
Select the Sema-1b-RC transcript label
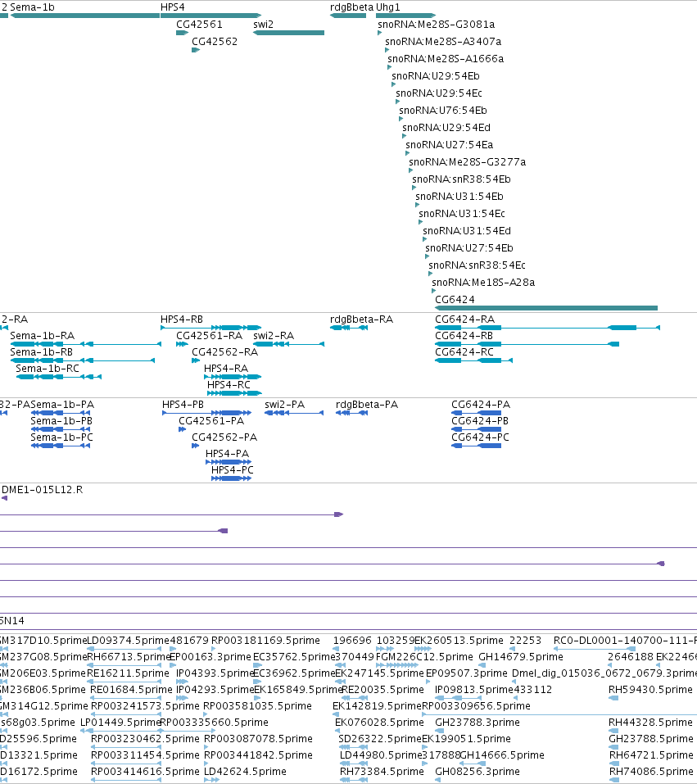point(48,369)
